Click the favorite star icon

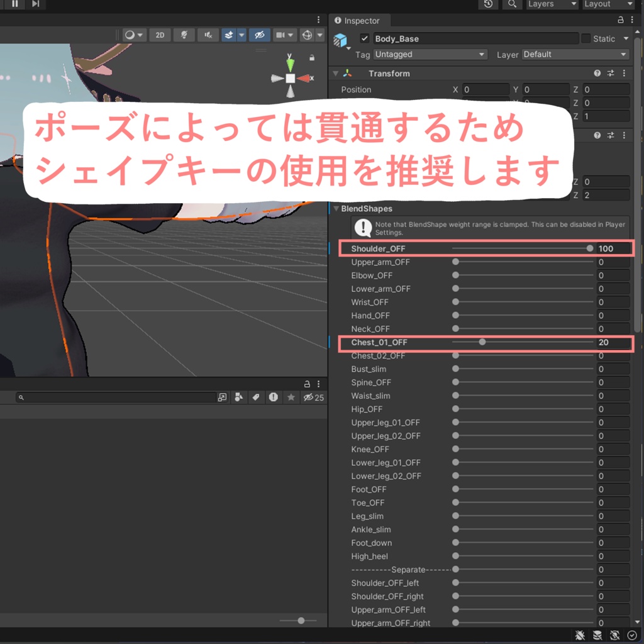tap(291, 397)
